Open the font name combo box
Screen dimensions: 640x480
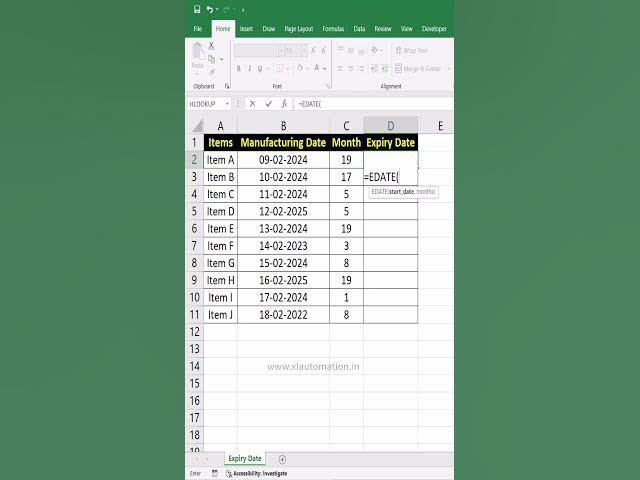coord(259,51)
